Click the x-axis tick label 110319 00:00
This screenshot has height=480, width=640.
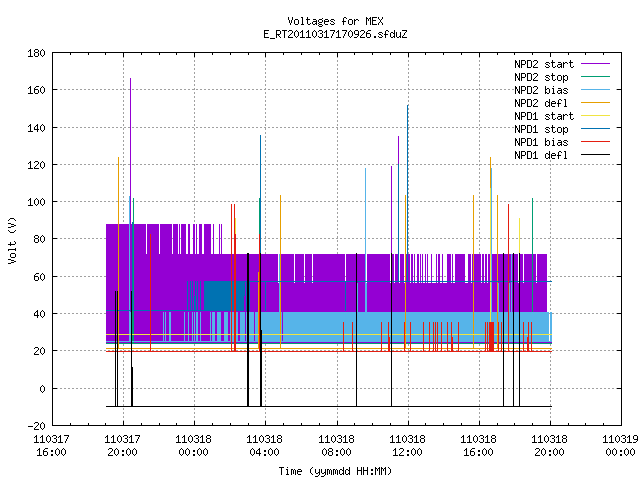(620, 446)
